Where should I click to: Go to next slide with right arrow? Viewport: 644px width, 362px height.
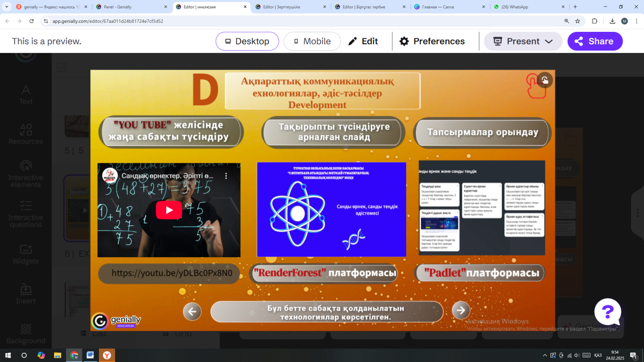pyautogui.click(x=461, y=311)
